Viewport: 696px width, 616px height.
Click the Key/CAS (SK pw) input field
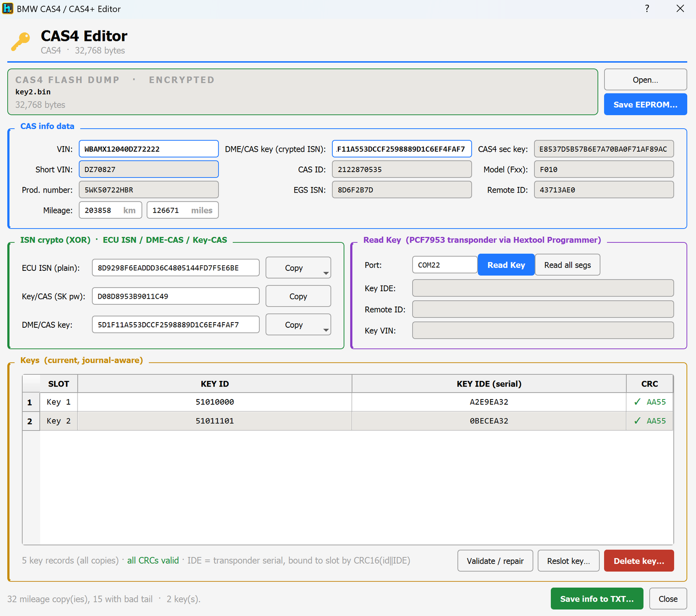pos(176,296)
